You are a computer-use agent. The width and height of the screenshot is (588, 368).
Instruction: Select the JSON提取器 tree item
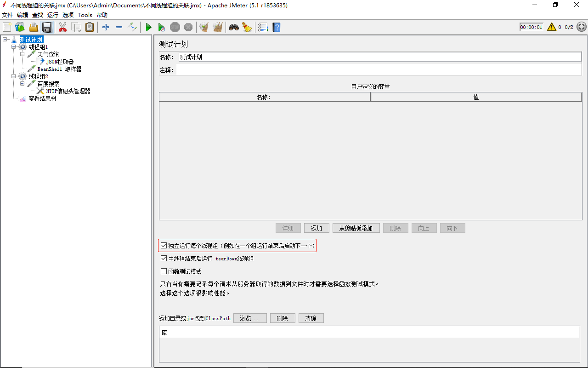(x=60, y=62)
